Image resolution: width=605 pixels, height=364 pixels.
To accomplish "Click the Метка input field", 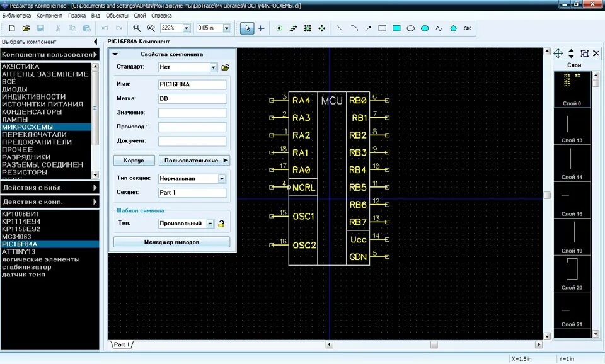I will point(192,99).
